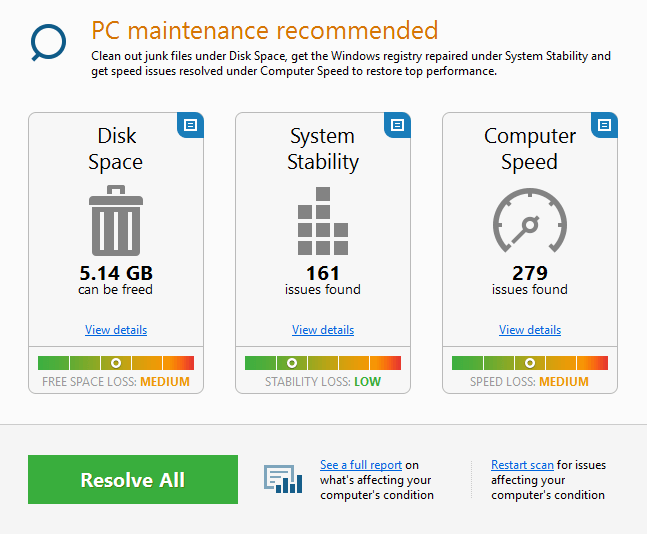Viewport: 647px width, 534px height.
Task: Click the free space loss gauge bar
Action: (116, 363)
